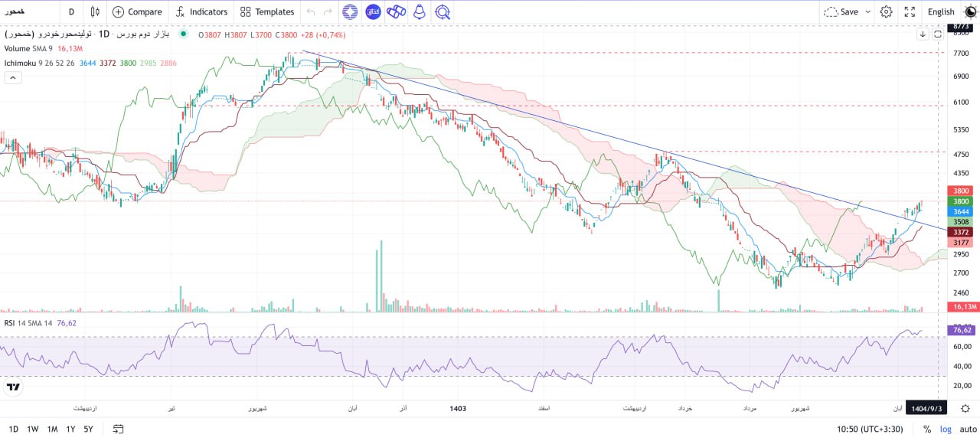Toggle dark theme with the moon icon
Image resolution: width=980 pixels, height=441 pixels.
coord(969,11)
